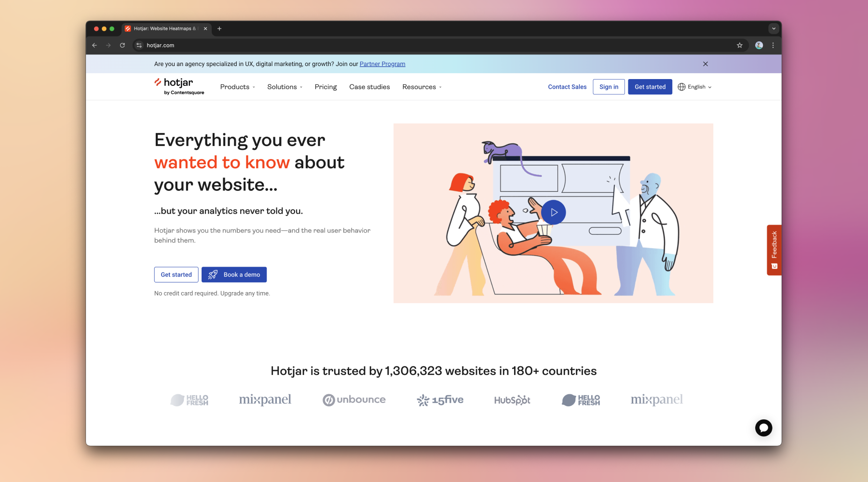Image resolution: width=868 pixels, height=482 pixels.
Task: Expand the Resources menu
Action: 422,87
